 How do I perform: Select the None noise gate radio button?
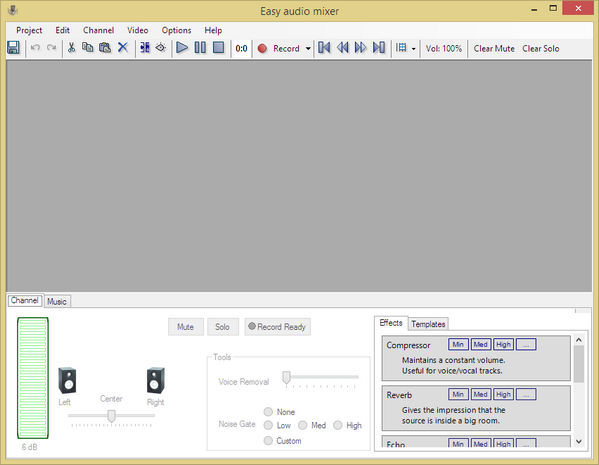click(268, 412)
